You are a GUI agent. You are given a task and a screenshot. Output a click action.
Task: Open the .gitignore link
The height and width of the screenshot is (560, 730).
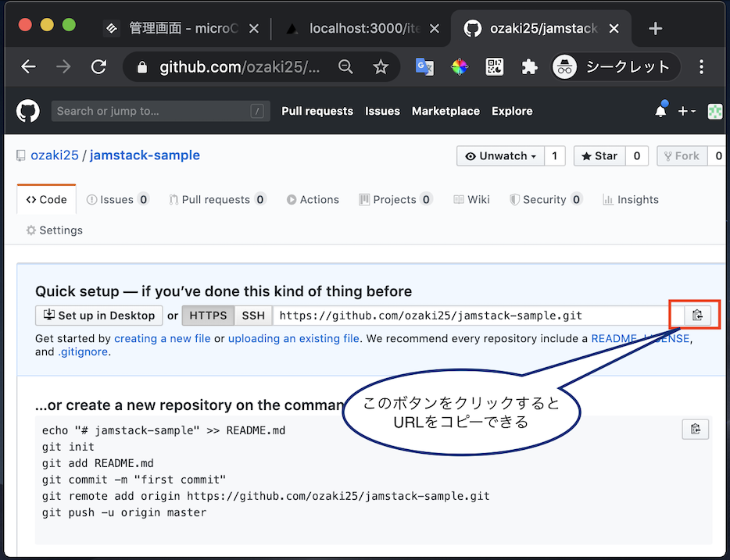coord(83,351)
